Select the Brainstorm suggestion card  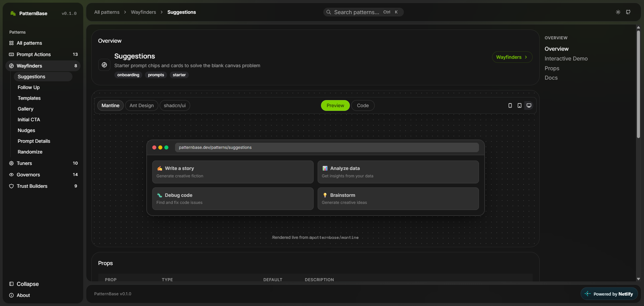398,199
